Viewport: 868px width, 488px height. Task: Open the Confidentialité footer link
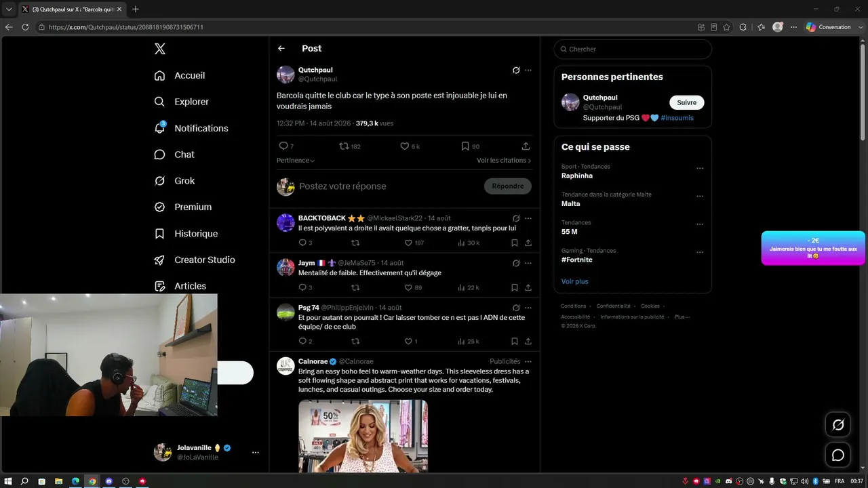click(614, 306)
